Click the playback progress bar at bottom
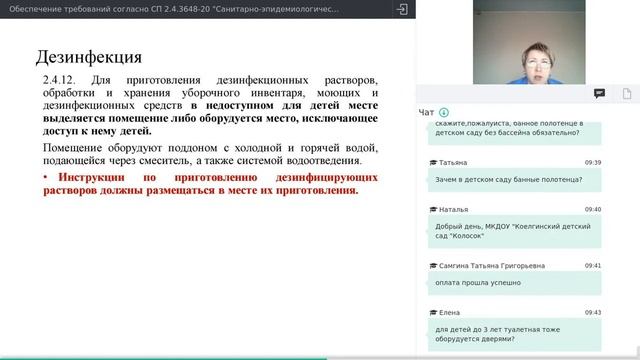This screenshot has width=640, height=360. click(320, 358)
